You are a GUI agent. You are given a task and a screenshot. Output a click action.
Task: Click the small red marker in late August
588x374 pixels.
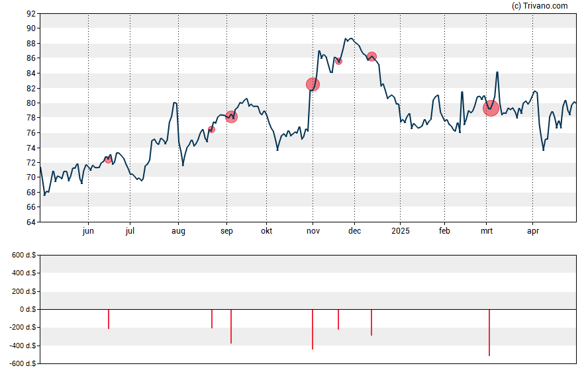[x=211, y=129]
